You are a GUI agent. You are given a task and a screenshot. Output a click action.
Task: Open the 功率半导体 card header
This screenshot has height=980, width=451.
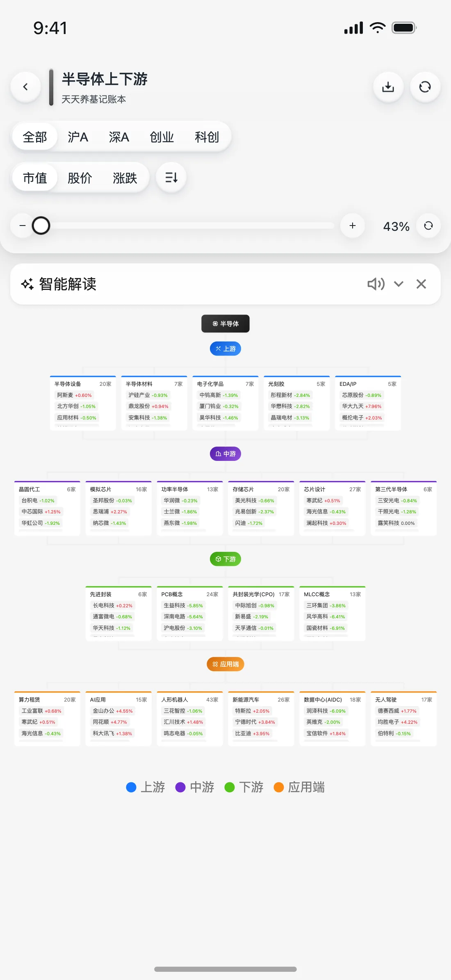point(190,489)
